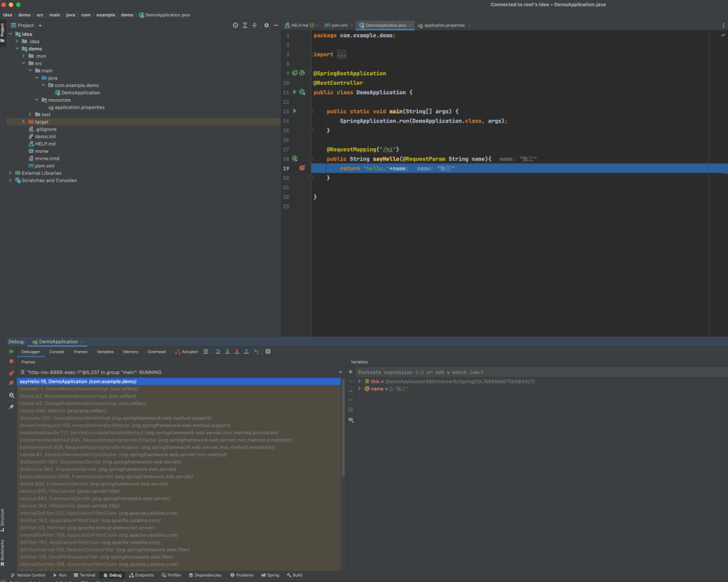Toggle breakpoint on line 19
Image resolution: width=728 pixels, height=582 pixels.
[302, 168]
